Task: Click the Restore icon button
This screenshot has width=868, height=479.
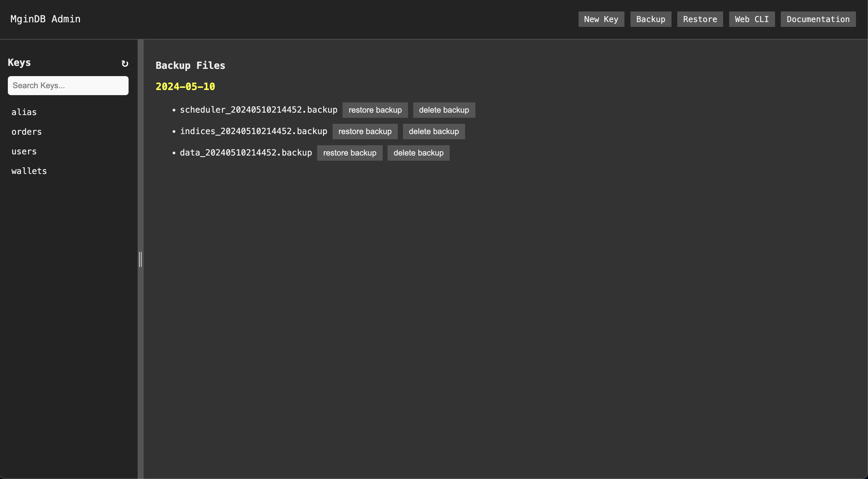Action: click(x=700, y=19)
